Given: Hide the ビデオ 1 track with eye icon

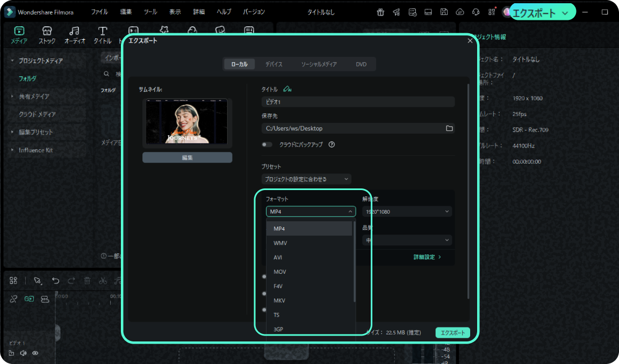Looking at the screenshot, I should pyautogui.click(x=35, y=353).
